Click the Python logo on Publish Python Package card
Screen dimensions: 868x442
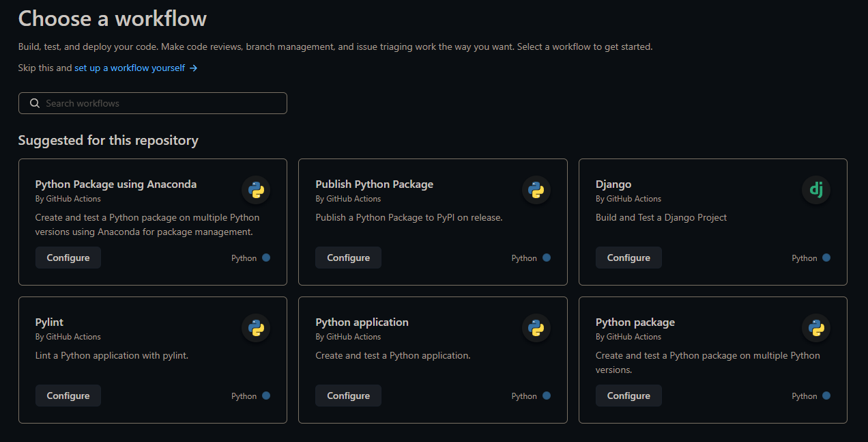[536, 190]
